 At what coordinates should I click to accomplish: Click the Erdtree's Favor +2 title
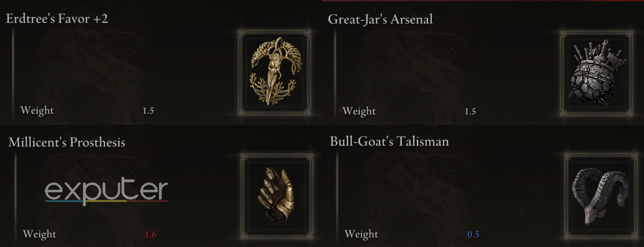(x=57, y=18)
